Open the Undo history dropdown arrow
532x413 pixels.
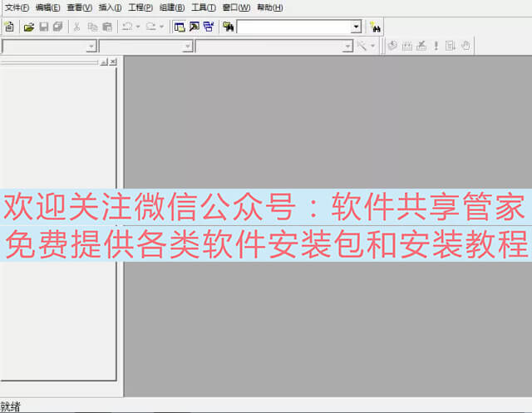coord(138,27)
